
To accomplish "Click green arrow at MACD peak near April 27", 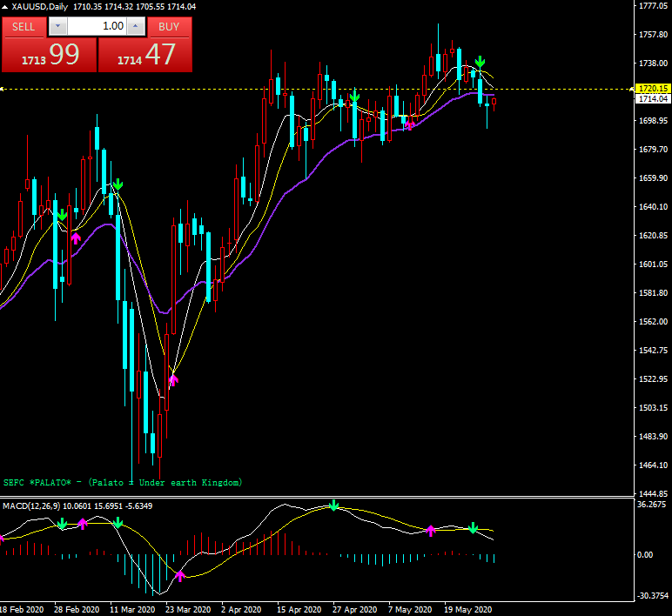I will 333,506.
